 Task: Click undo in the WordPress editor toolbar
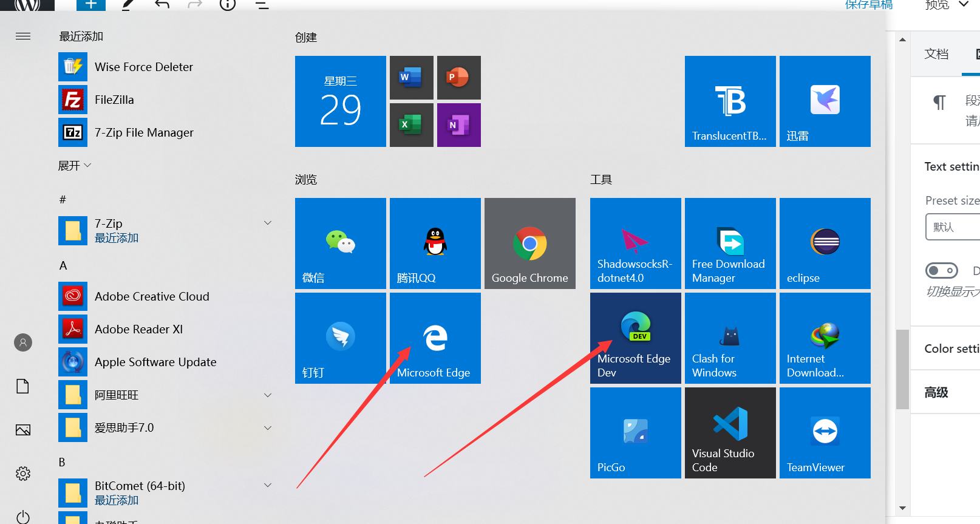tap(162, 5)
